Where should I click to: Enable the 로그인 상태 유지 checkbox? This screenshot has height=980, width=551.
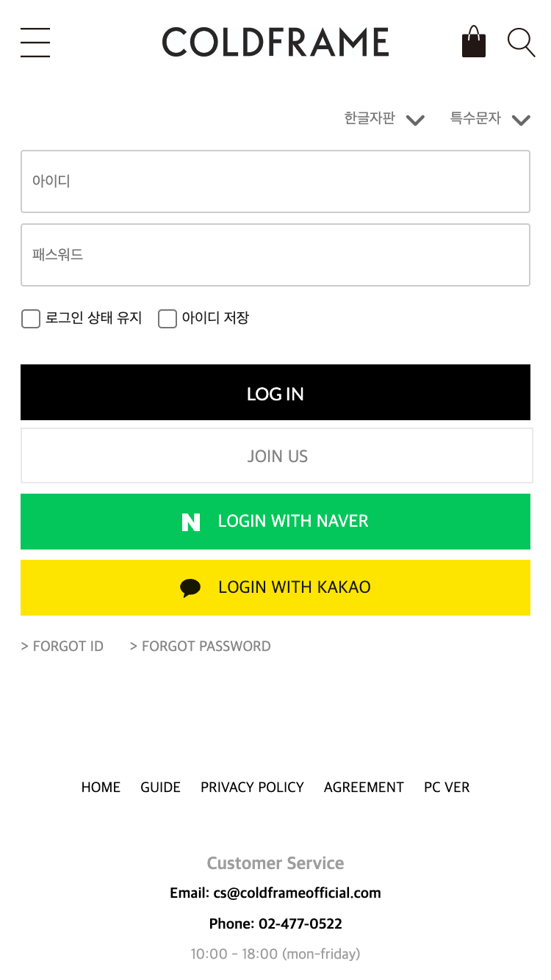pos(31,319)
